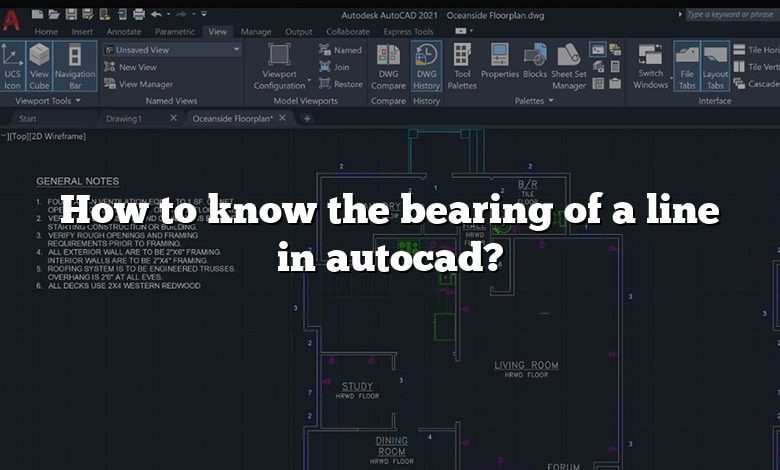Click the New View button
780x470 pixels.
click(x=137, y=67)
